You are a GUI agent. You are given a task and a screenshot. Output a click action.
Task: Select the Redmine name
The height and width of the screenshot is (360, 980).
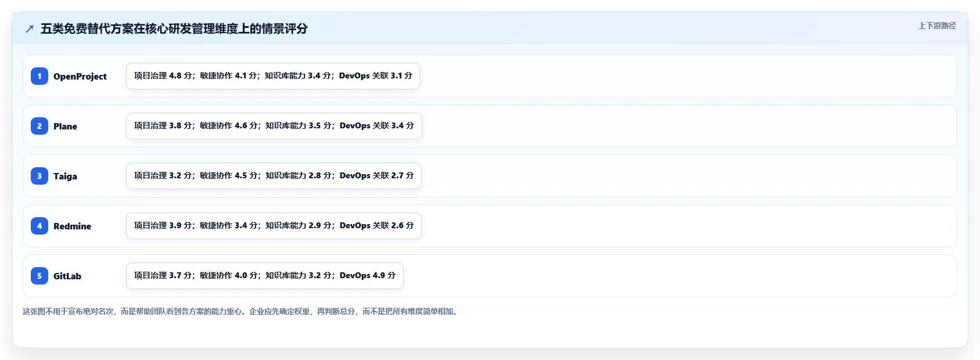pyautogui.click(x=72, y=226)
